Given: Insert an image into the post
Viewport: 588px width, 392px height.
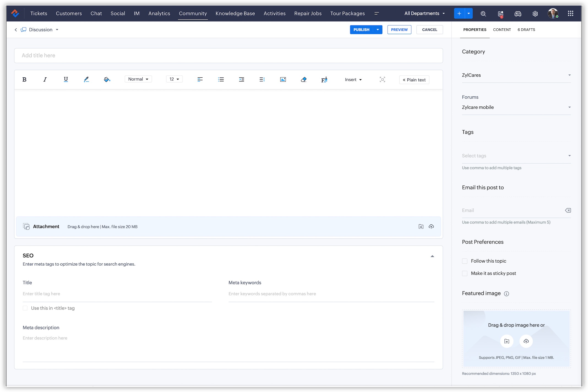Looking at the screenshot, I should (283, 80).
